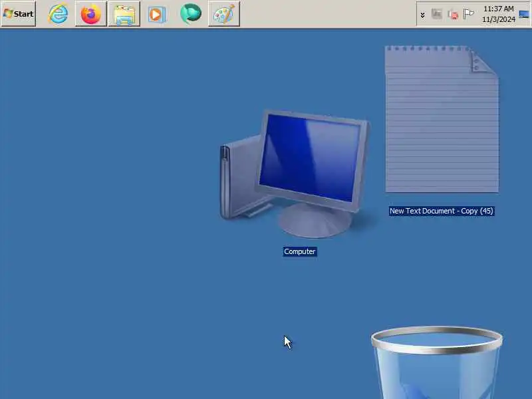Click the clock showing 11:37 AM

pyautogui.click(x=498, y=14)
